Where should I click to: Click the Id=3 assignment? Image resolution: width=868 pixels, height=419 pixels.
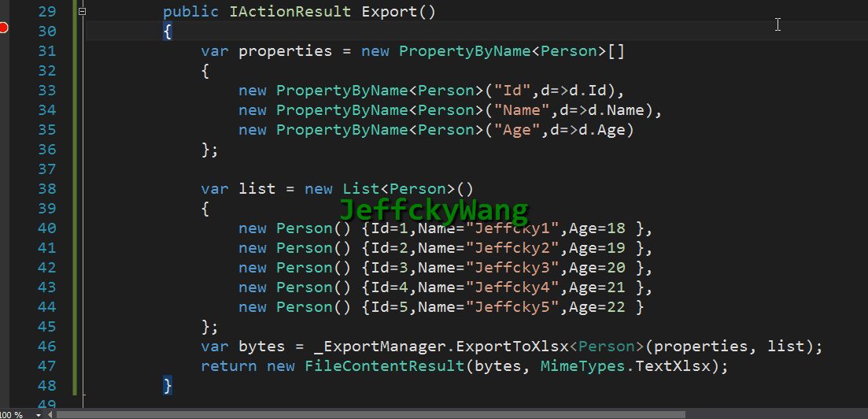coord(390,268)
